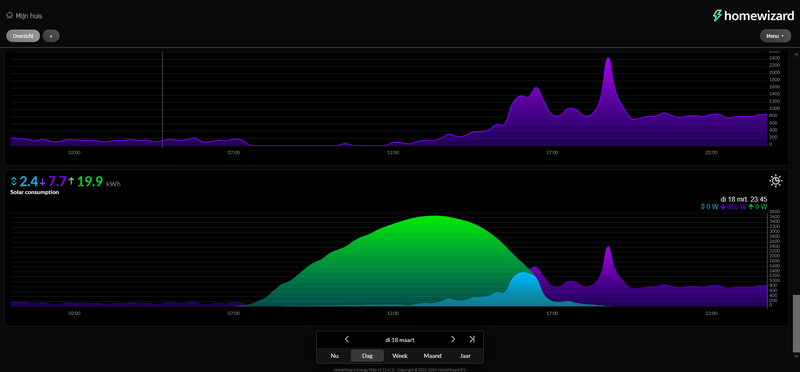Add a new dashboard with plus button
Viewport: 800px width, 372px height.
tap(51, 36)
